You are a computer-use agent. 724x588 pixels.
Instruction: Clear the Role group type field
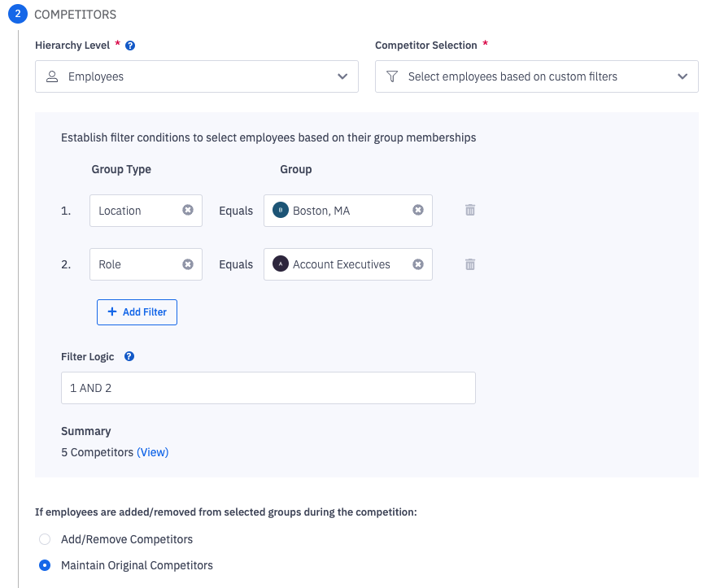(x=188, y=264)
